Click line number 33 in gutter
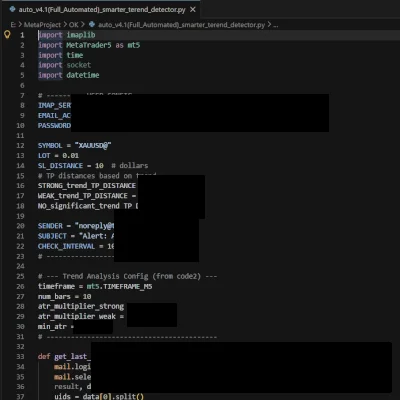This screenshot has height=400, width=400. coord(20,356)
